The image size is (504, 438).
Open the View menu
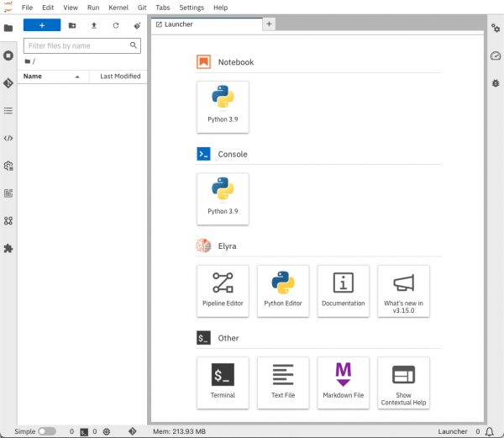(71, 8)
